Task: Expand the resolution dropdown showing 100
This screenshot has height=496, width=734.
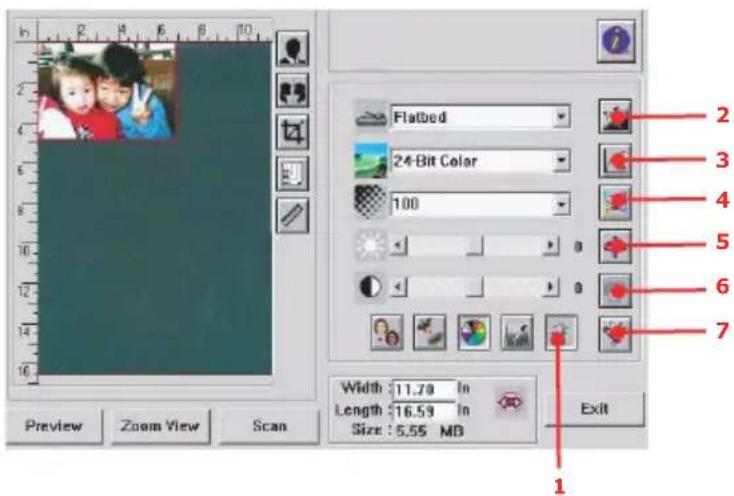Action: (x=561, y=204)
